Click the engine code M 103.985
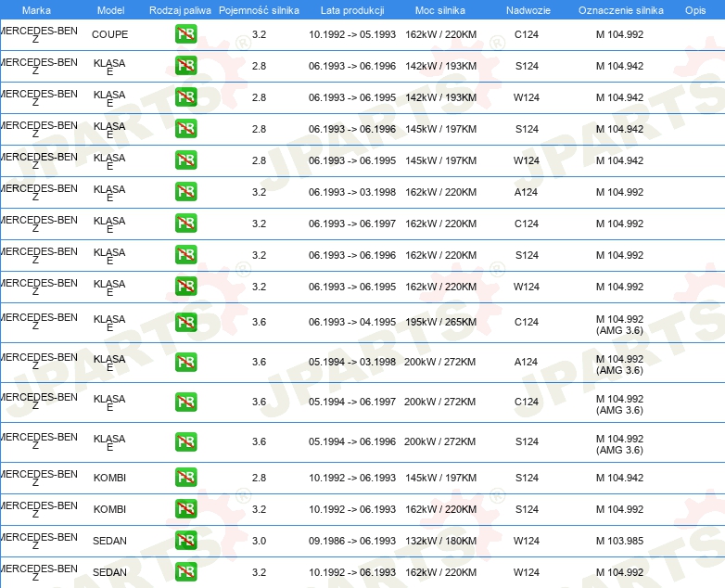 coord(619,541)
